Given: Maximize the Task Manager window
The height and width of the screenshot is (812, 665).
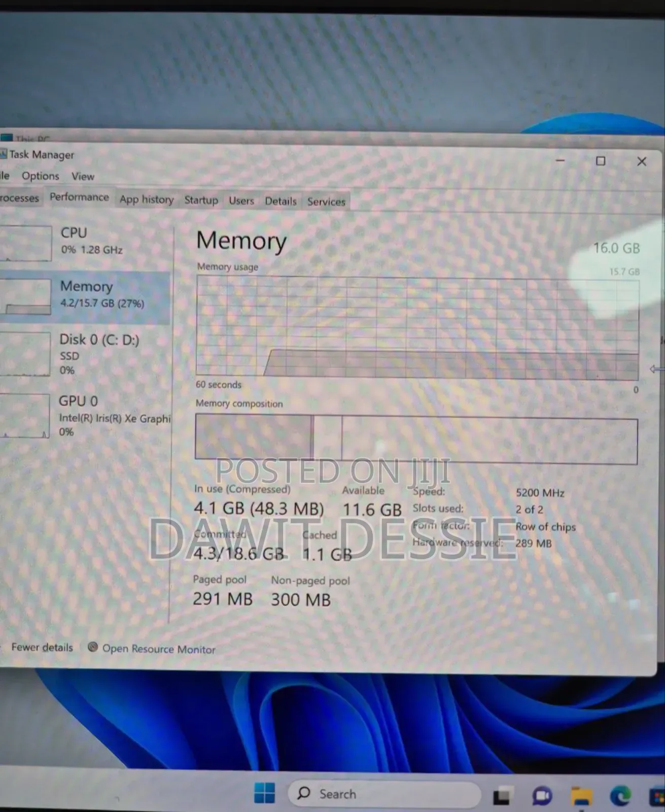Looking at the screenshot, I should (601, 161).
